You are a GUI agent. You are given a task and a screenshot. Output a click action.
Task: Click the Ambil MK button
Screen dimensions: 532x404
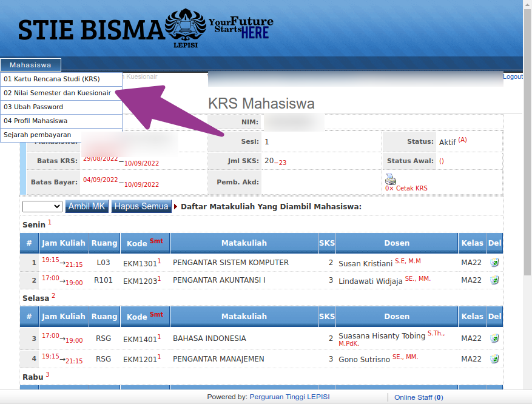(x=87, y=206)
